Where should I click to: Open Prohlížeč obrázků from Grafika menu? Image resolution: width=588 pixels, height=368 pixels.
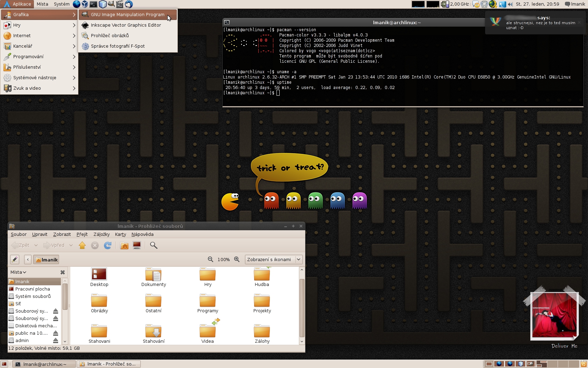[128, 36]
